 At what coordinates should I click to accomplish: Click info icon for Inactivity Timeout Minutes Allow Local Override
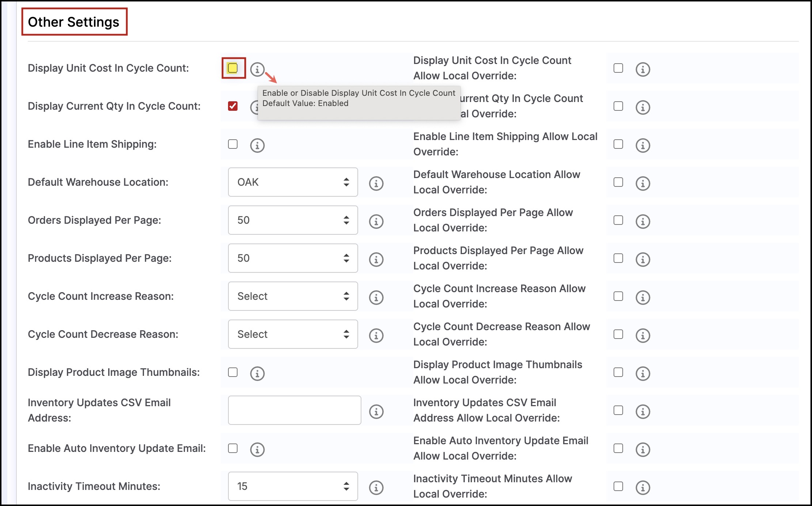point(642,487)
